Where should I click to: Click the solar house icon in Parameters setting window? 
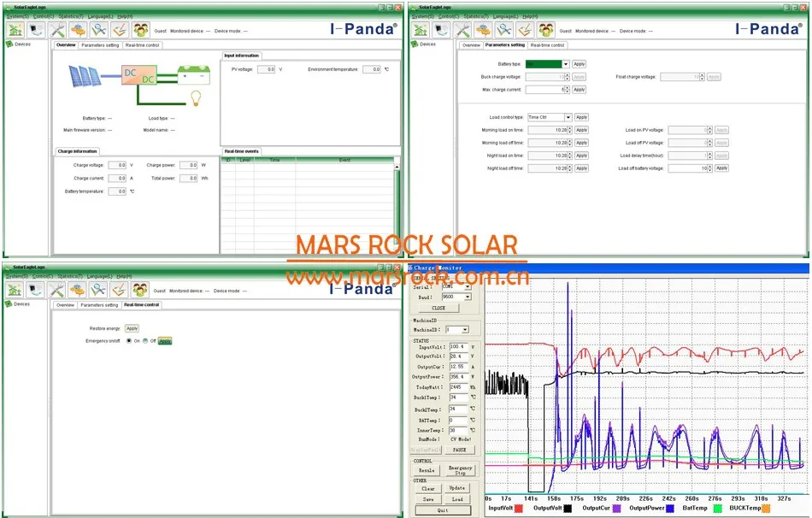[420, 30]
